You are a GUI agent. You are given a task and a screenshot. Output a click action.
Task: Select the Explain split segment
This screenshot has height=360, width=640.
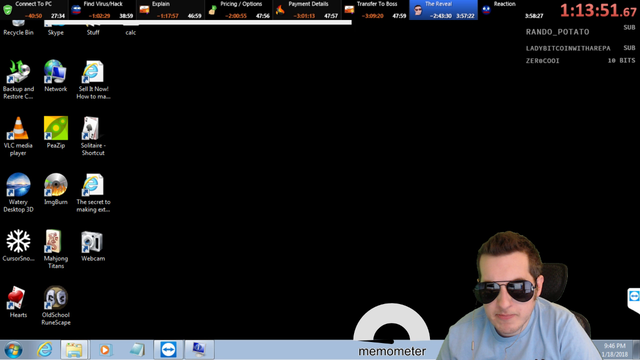[170, 10]
